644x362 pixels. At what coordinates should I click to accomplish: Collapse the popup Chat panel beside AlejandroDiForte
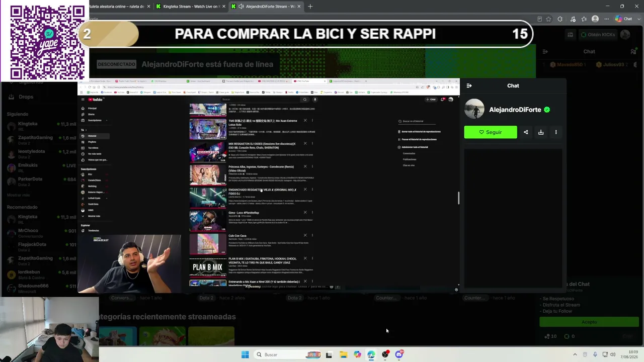pos(469,85)
